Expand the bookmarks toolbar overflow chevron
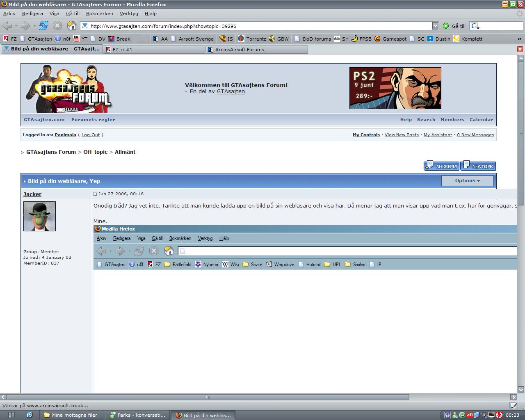Viewport: 525px width, 420px height. coord(519,39)
